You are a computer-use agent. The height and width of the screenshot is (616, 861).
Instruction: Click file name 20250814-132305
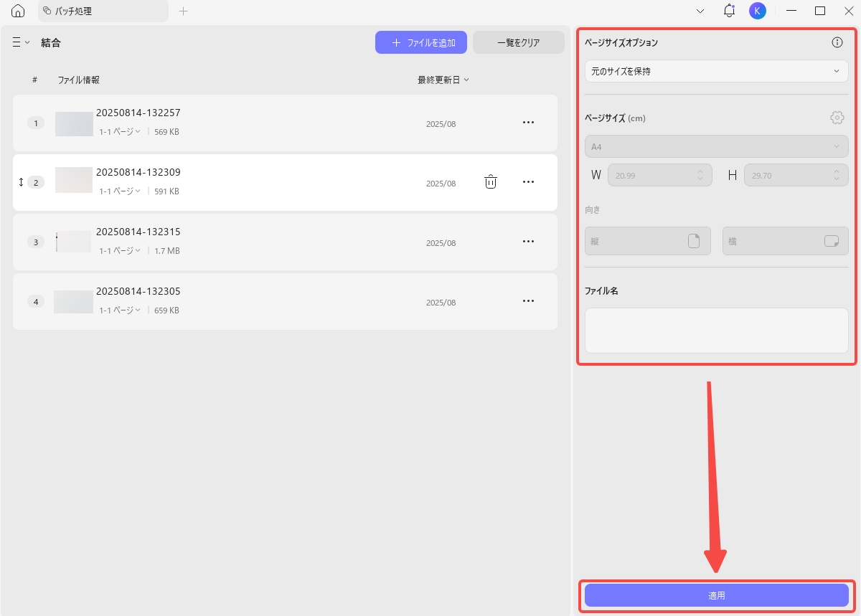point(138,291)
